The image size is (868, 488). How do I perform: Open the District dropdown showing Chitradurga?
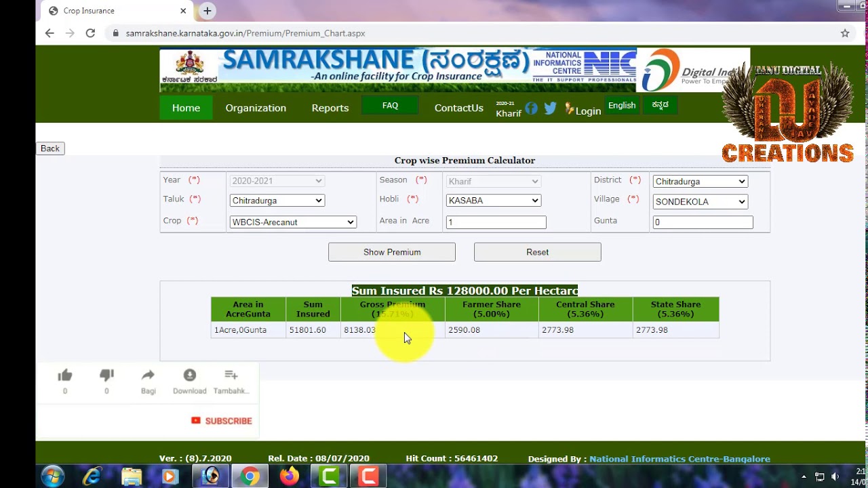click(x=700, y=182)
